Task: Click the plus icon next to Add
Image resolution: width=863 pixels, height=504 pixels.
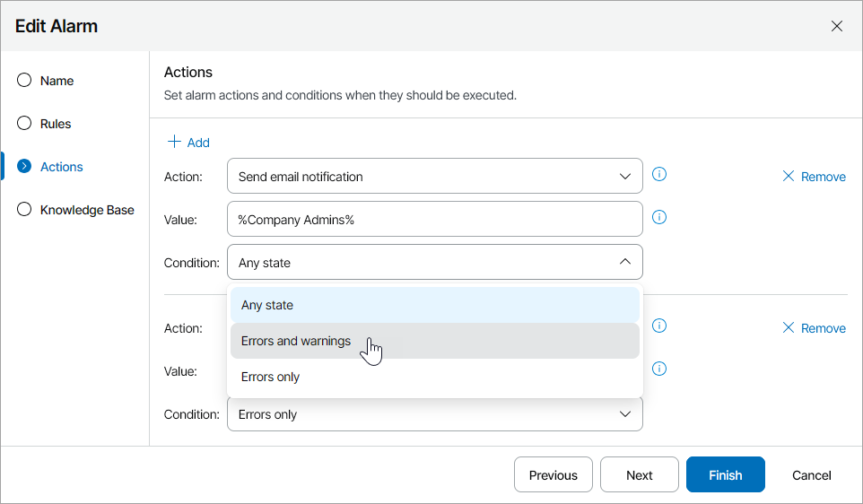Action: [x=175, y=142]
